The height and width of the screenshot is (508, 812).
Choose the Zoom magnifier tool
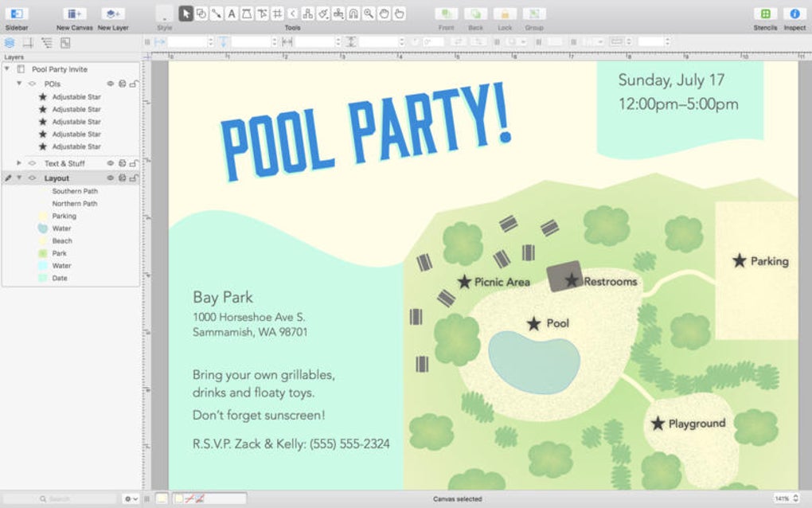point(369,14)
